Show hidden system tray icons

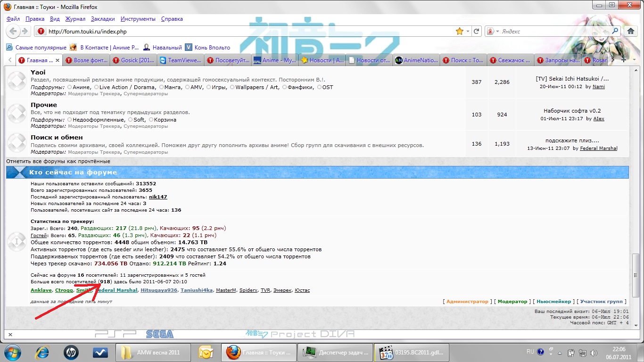pyautogui.click(x=560, y=352)
